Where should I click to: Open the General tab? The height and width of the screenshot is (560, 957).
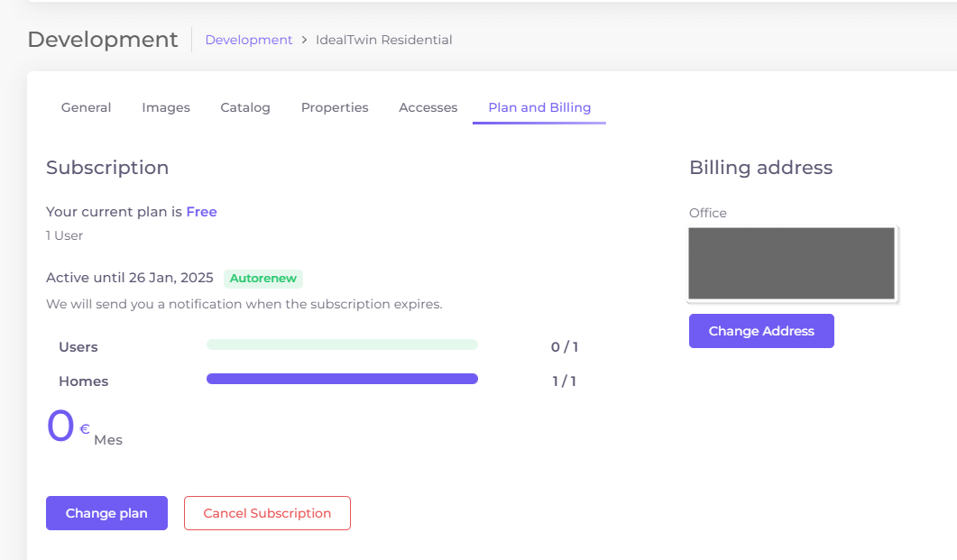(x=86, y=107)
